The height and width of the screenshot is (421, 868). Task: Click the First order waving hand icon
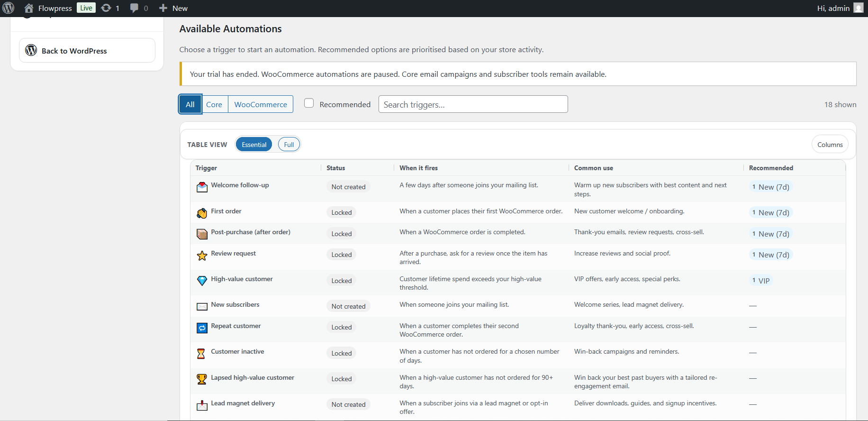202,213
